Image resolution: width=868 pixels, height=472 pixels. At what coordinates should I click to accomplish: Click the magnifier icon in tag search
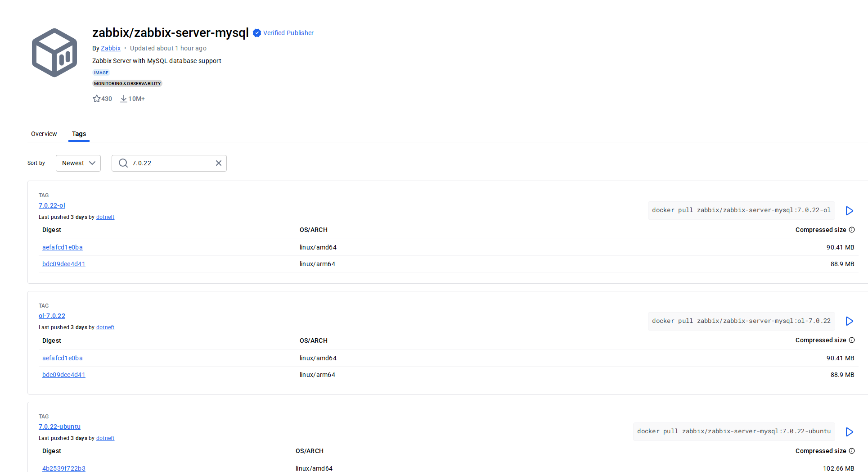pos(123,163)
